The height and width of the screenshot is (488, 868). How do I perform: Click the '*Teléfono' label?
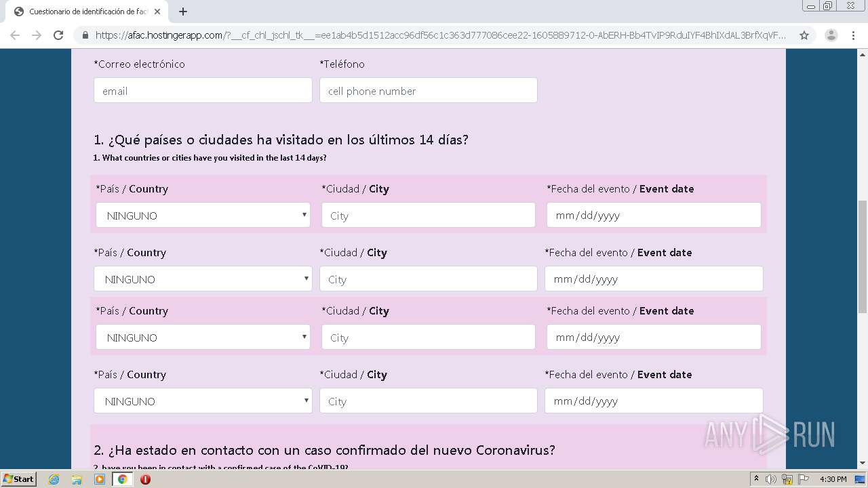click(342, 64)
